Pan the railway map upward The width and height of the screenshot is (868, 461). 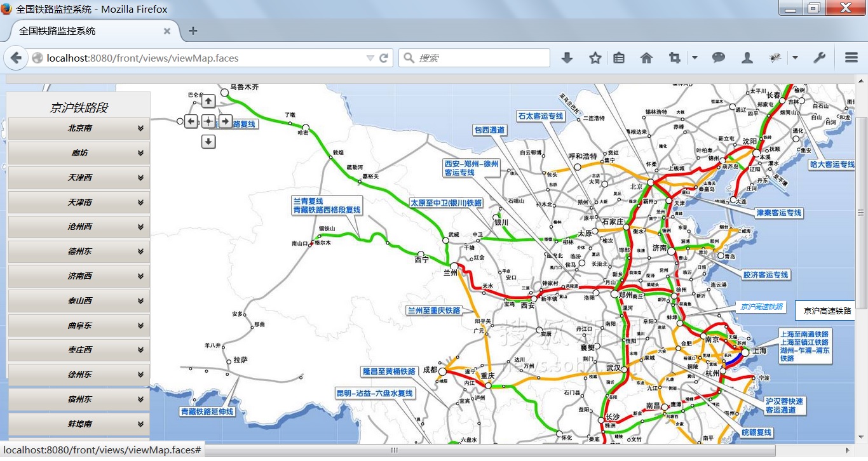pos(208,101)
